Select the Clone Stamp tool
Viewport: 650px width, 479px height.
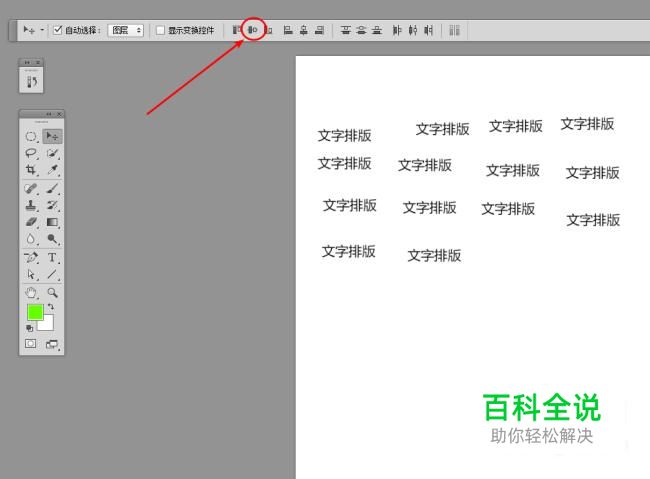pyautogui.click(x=31, y=205)
